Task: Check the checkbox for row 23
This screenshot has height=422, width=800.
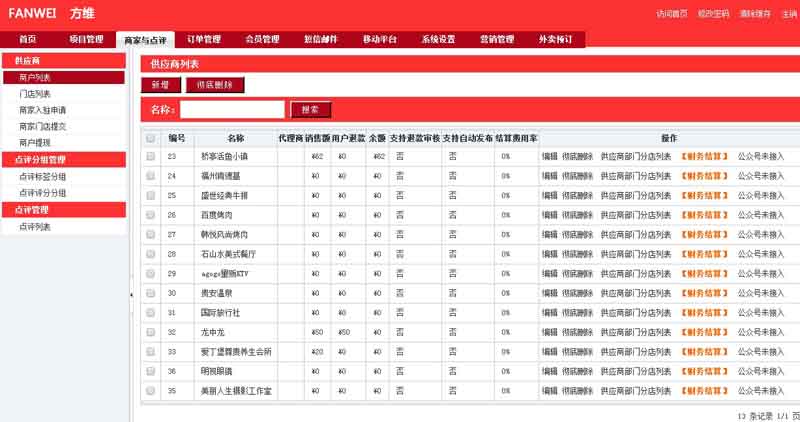Action: (x=151, y=156)
